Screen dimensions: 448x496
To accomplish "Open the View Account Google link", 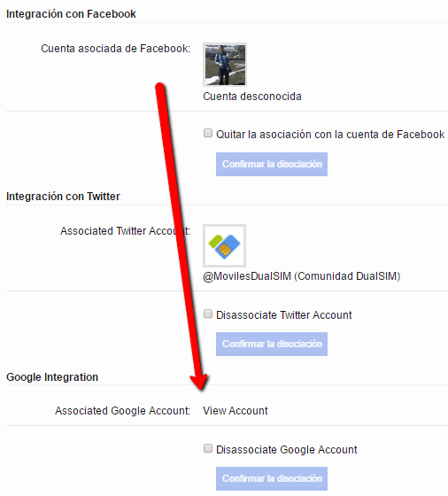I will (x=236, y=411).
